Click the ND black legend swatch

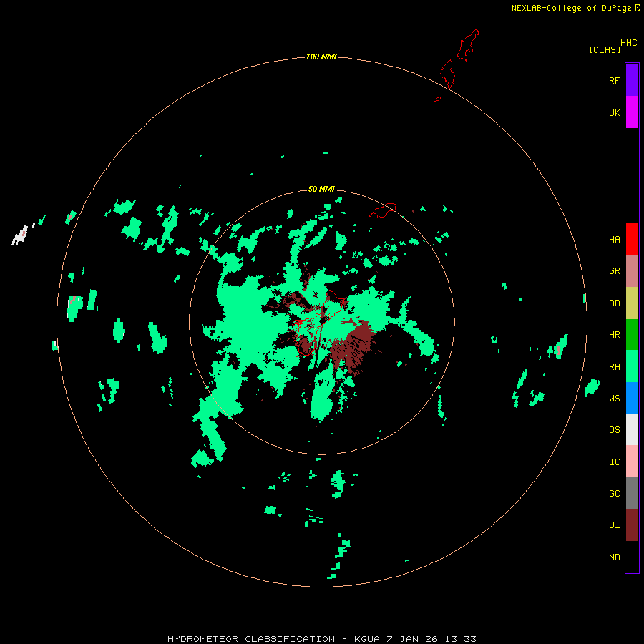pyautogui.click(x=632, y=557)
